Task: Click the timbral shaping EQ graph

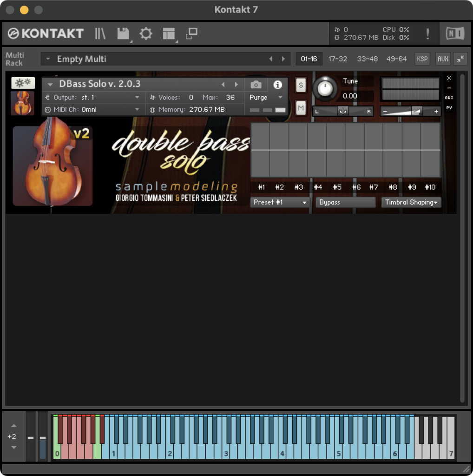Action: 346,150
